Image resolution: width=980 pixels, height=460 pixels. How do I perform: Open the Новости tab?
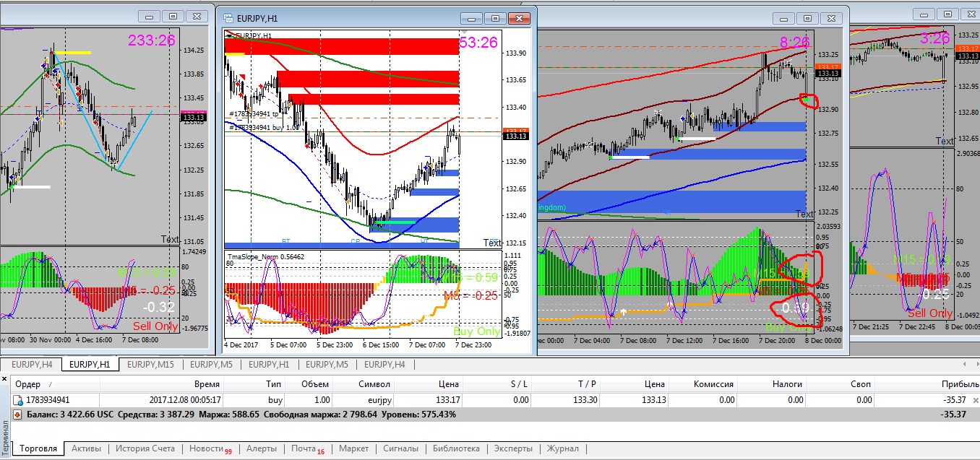[x=210, y=448]
